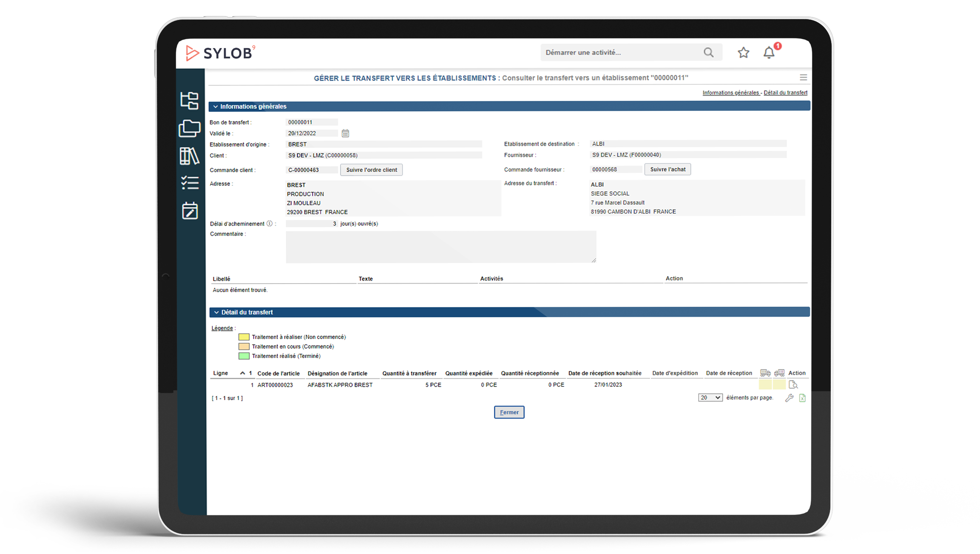Click the search magnifier icon
Screen dimensions: 980x554
click(x=708, y=52)
